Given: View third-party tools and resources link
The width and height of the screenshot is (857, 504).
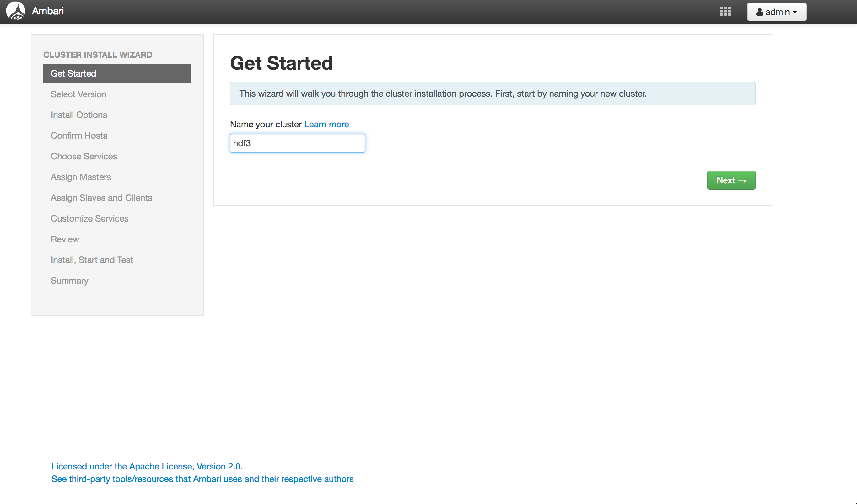Looking at the screenshot, I should click(202, 479).
